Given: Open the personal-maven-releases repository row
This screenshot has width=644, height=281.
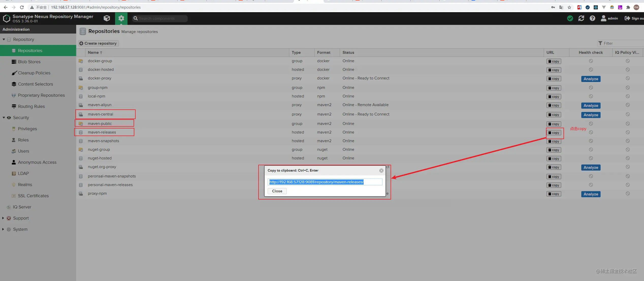Looking at the screenshot, I should tap(360, 185).
